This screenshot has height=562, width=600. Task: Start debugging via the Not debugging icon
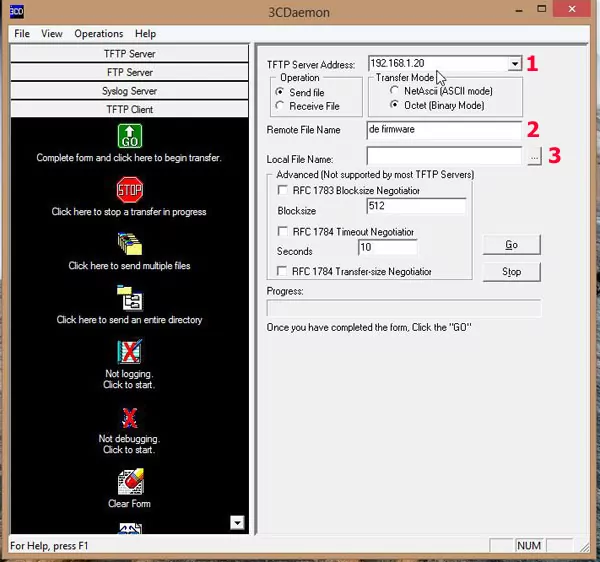(x=129, y=416)
